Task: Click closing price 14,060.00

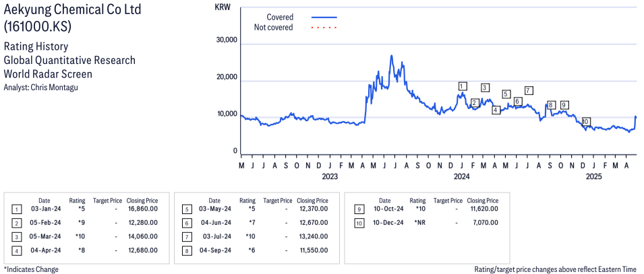Action: (144, 237)
